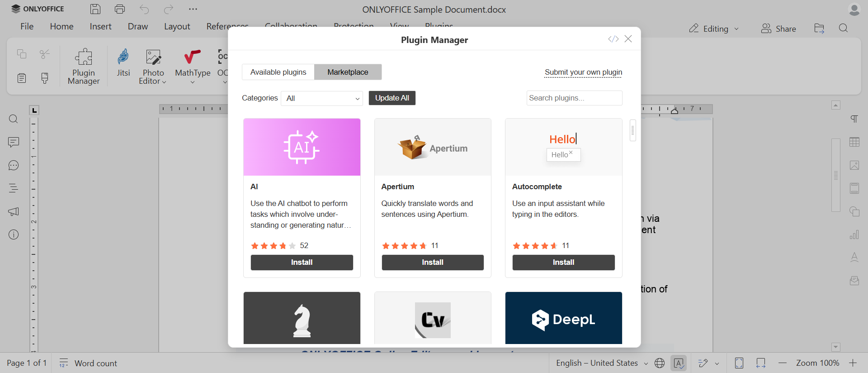Viewport: 868px width, 373px height.
Task: Click the tab stop selector L button
Action: click(34, 110)
